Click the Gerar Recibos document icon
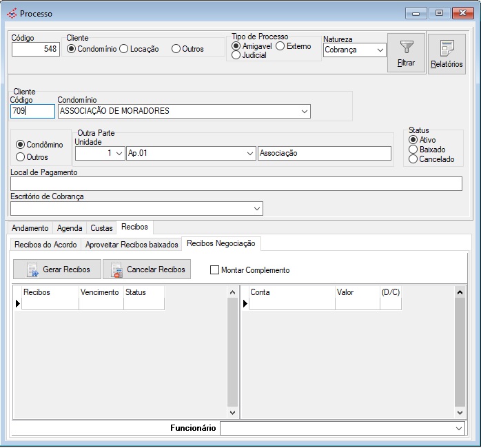The height and width of the screenshot is (448, 481). 32,269
